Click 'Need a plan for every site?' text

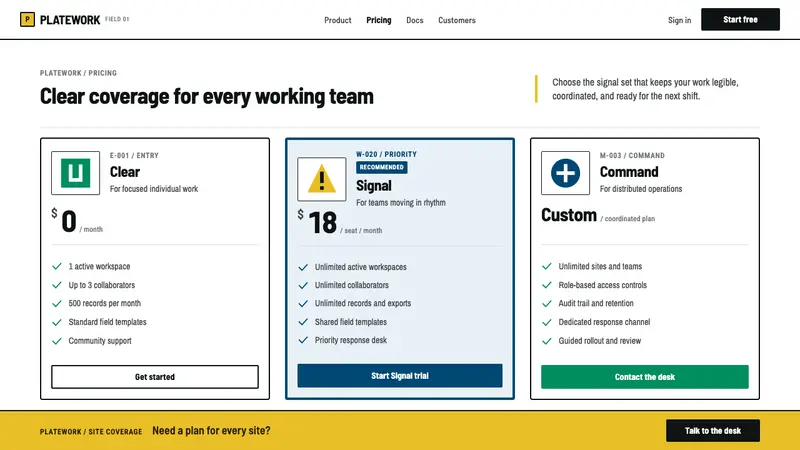pyautogui.click(x=211, y=431)
